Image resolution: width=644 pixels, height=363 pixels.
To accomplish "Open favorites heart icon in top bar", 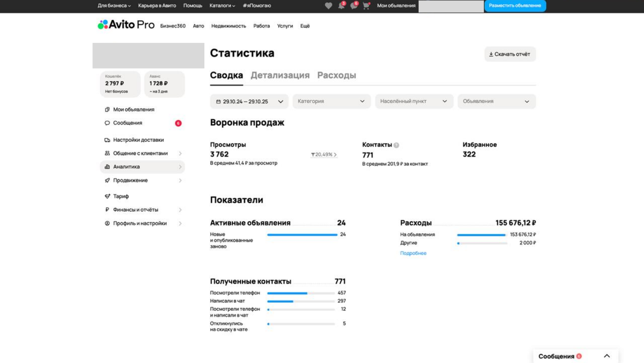I will (x=328, y=6).
